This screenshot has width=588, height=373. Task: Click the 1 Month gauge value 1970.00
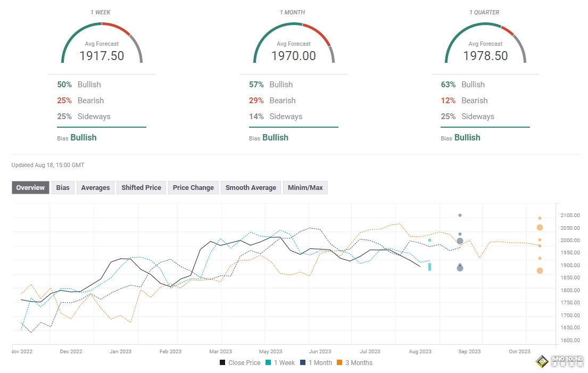tap(294, 56)
